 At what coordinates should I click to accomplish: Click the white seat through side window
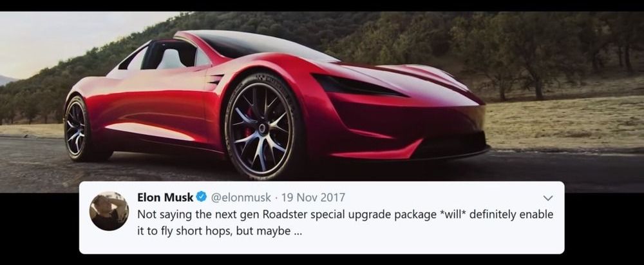[173, 57]
